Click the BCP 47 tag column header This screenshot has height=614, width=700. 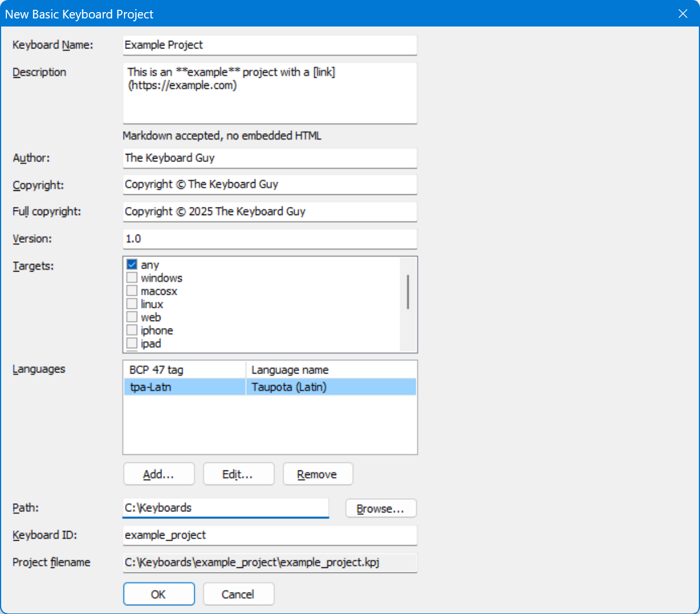coord(185,370)
